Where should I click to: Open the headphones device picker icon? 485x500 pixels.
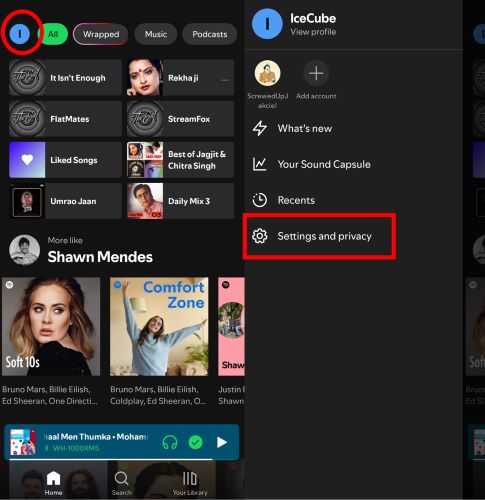[x=170, y=443]
